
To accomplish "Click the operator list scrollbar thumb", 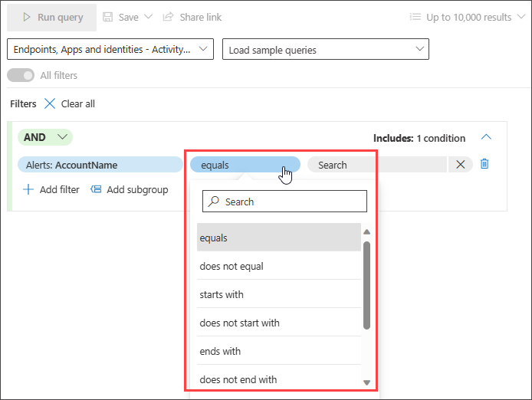I will pos(366,285).
